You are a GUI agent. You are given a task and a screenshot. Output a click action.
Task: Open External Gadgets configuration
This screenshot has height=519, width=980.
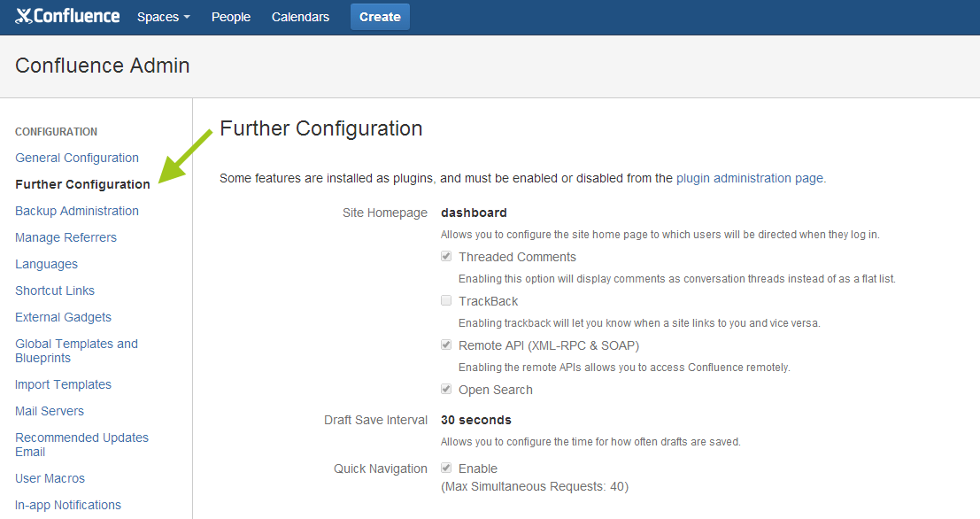pyautogui.click(x=63, y=317)
